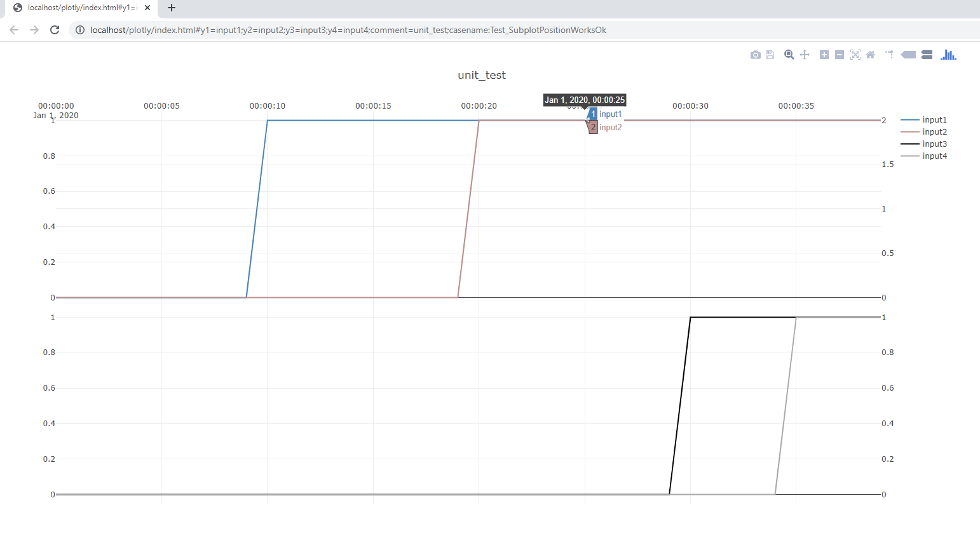Go back to the previous page

click(13, 29)
